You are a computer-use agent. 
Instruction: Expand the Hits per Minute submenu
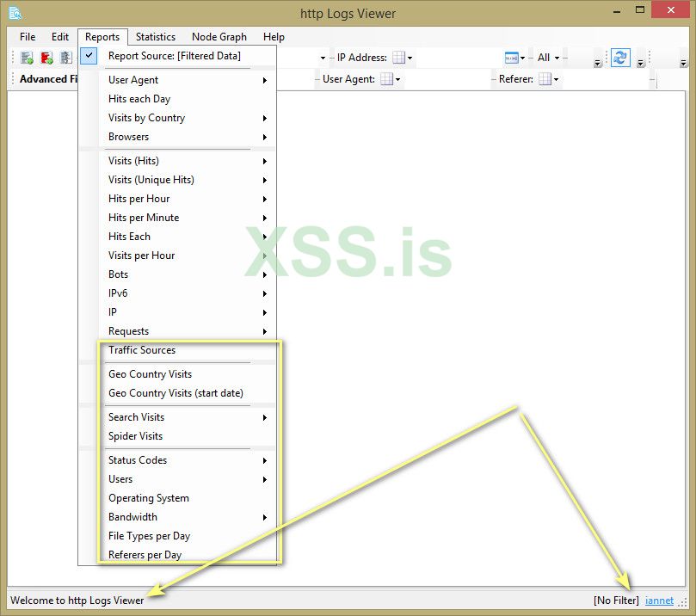177,218
